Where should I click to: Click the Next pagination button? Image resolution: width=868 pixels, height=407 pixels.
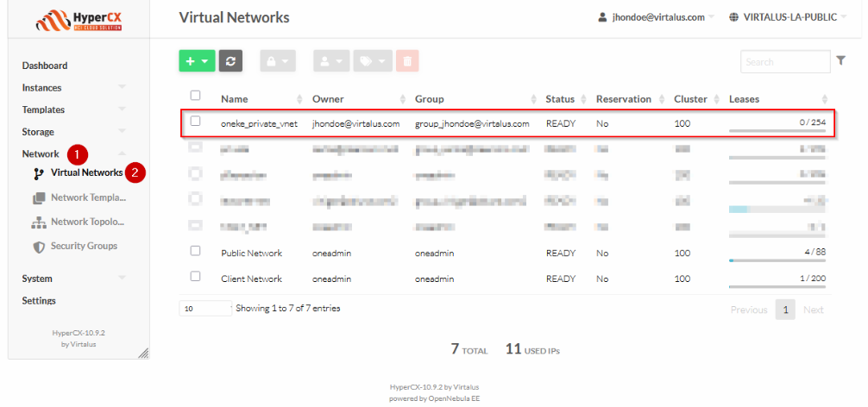tap(813, 310)
